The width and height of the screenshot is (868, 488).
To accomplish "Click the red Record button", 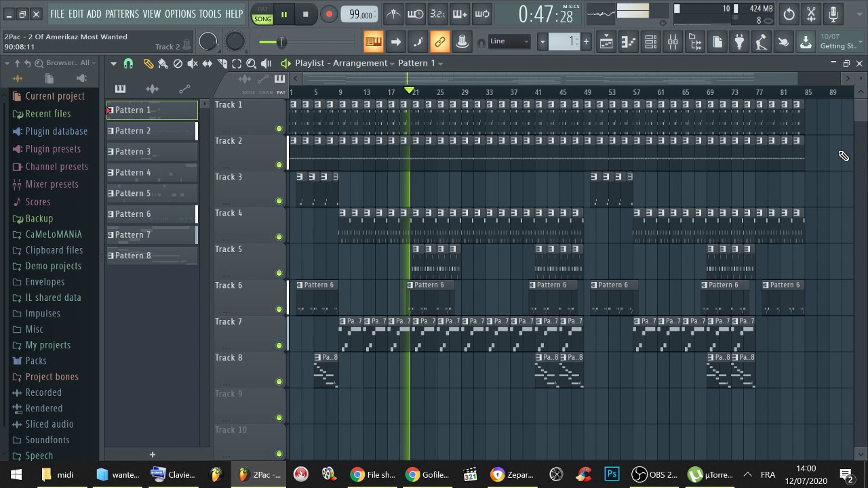I will (329, 14).
